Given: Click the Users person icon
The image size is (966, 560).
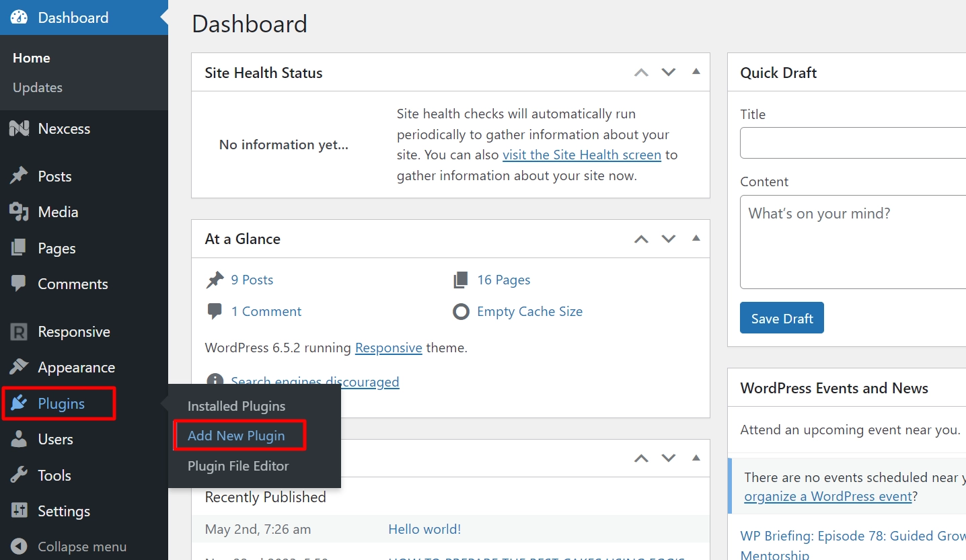Looking at the screenshot, I should click(19, 439).
